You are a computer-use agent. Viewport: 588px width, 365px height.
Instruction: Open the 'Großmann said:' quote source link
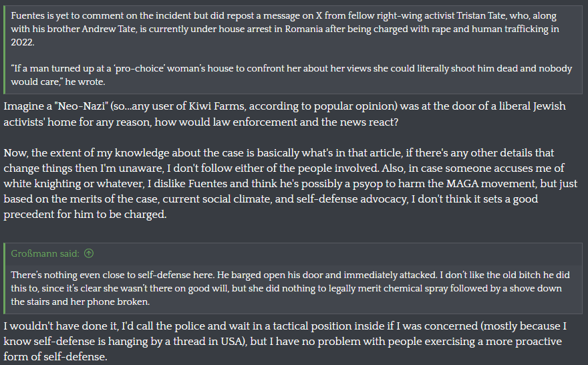(x=45, y=253)
